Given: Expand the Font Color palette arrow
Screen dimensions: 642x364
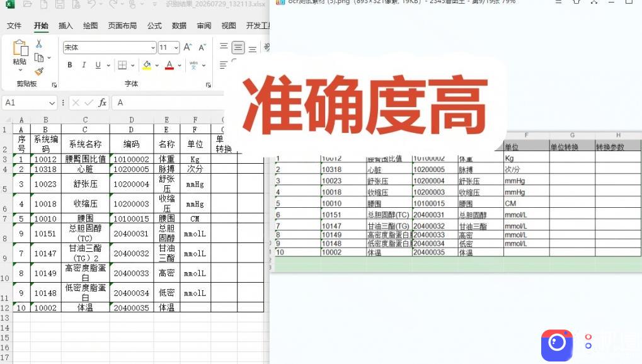Looking at the screenshot, I should (180, 65).
